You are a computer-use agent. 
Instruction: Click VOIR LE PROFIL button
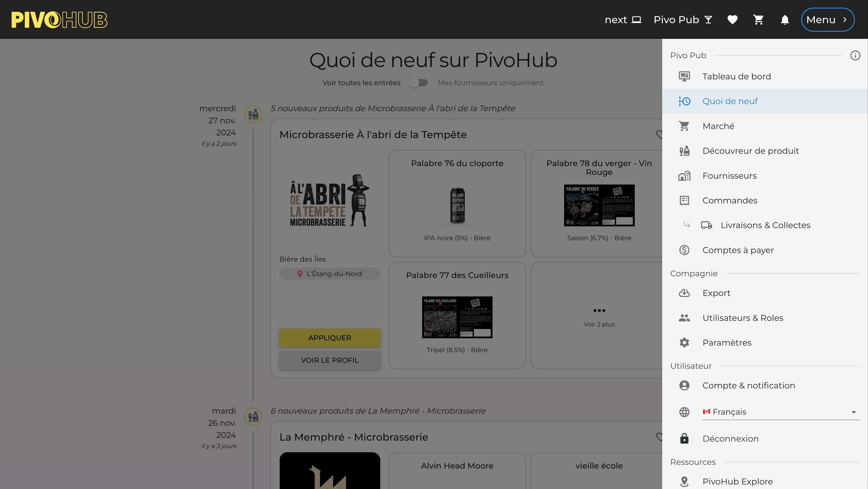[x=330, y=360]
